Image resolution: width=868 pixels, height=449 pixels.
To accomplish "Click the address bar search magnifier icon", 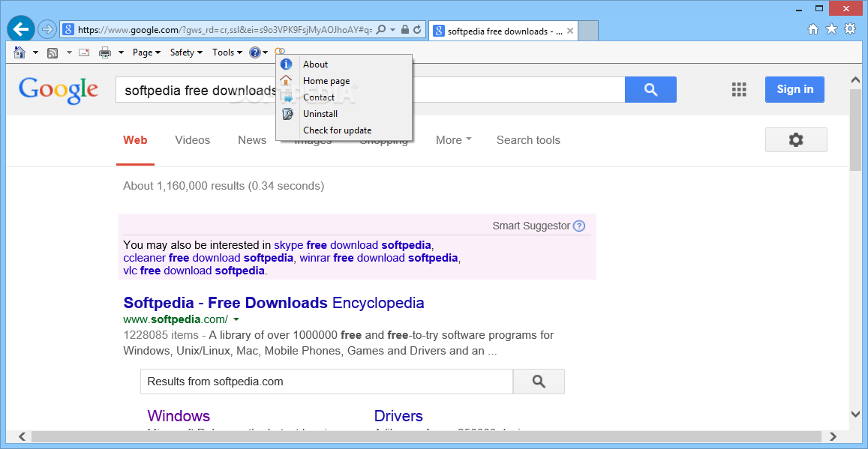I will [381, 29].
